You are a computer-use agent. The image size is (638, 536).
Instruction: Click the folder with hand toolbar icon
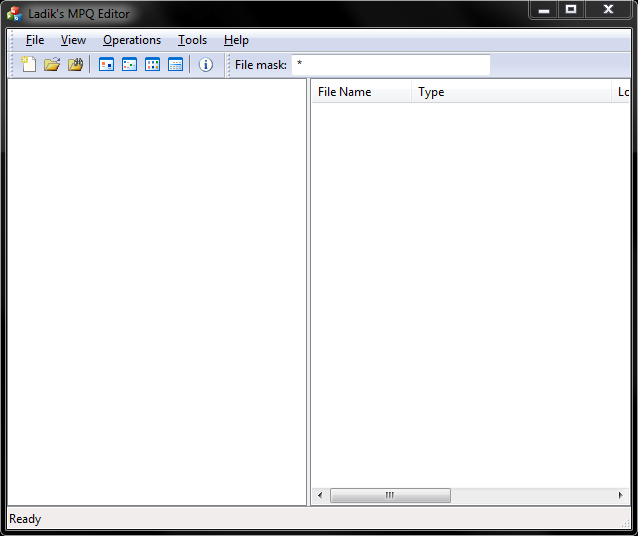(x=75, y=64)
